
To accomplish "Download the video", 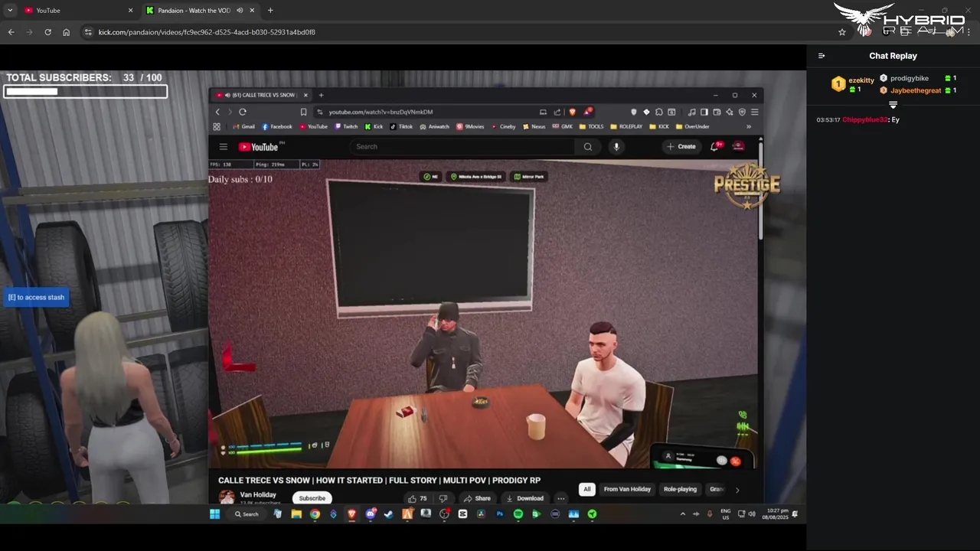I will tap(525, 498).
